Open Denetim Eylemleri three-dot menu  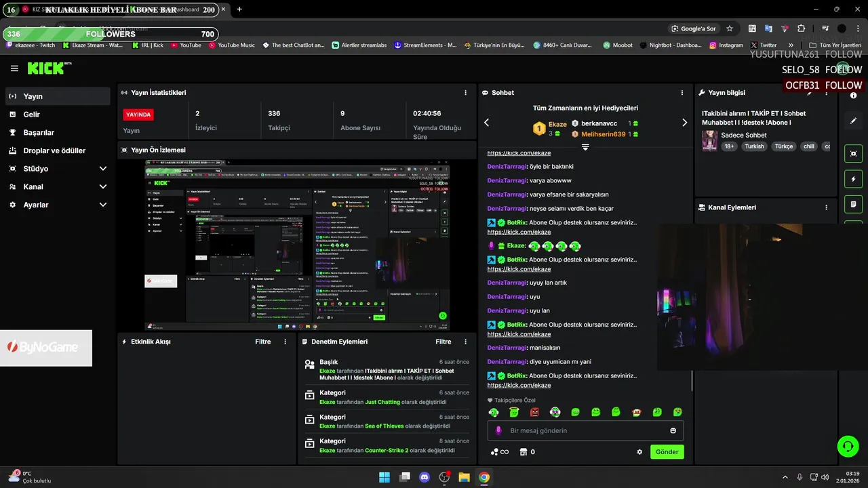pos(465,342)
